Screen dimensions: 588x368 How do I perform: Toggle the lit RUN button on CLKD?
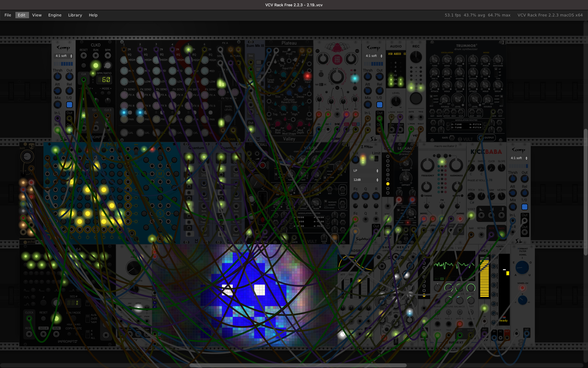[x=96, y=65]
